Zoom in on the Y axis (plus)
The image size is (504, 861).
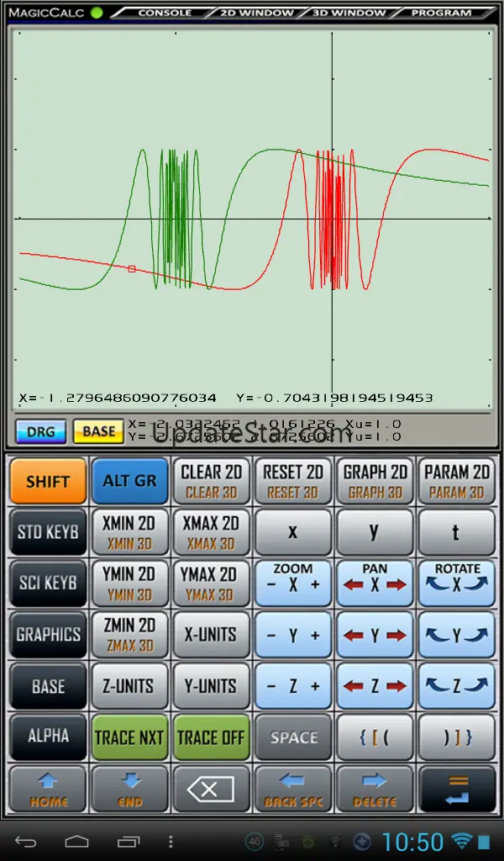(x=315, y=636)
